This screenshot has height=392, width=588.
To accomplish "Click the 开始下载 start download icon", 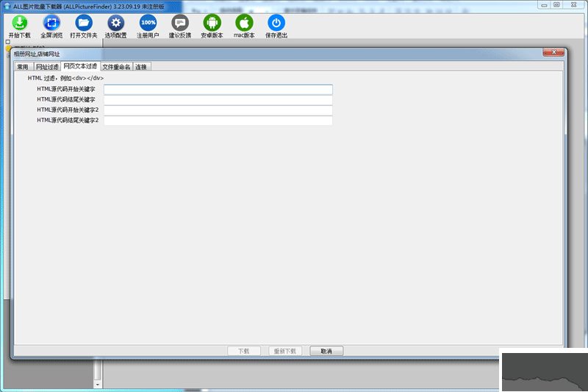I will (x=20, y=23).
